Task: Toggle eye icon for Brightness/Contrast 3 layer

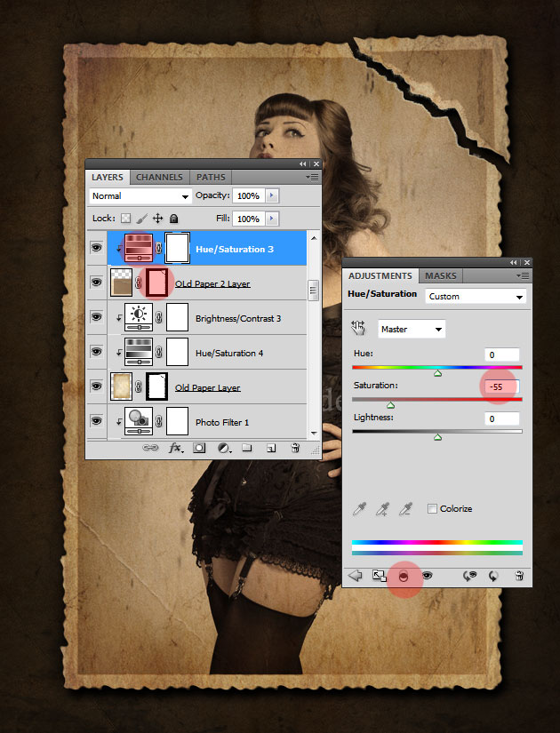Action: click(x=96, y=317)
